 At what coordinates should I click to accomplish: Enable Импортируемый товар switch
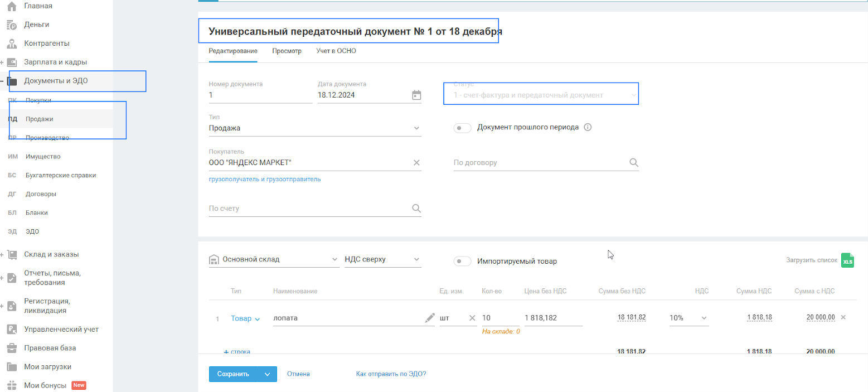(x=462, y=261)
